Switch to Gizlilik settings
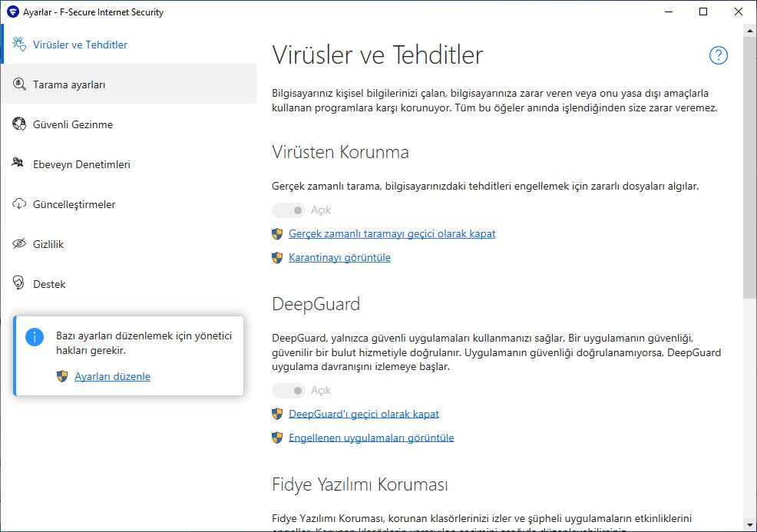Image resolution: width=757 pixels, height=532 pixels. point(128,244)
